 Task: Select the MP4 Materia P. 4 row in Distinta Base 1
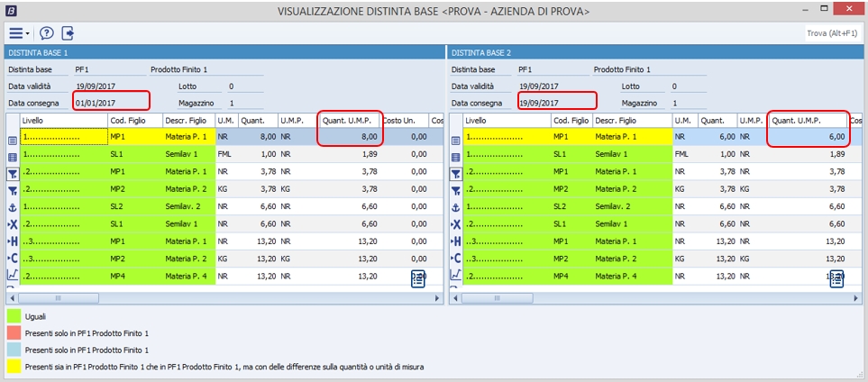pyautogui.click(x=232, y=277)
